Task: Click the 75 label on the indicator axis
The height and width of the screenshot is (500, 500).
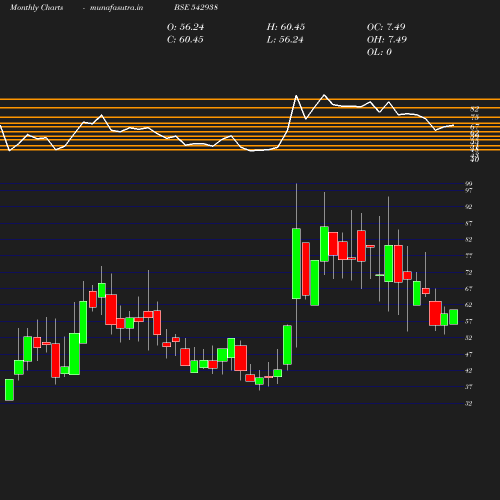Action: tap(475, 117)
